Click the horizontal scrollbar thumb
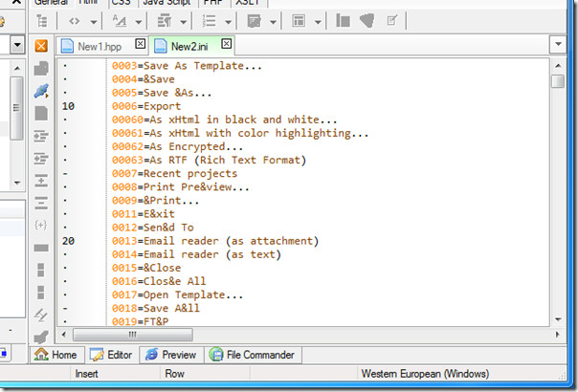This screenshot has width=578, height=392. 133,335
